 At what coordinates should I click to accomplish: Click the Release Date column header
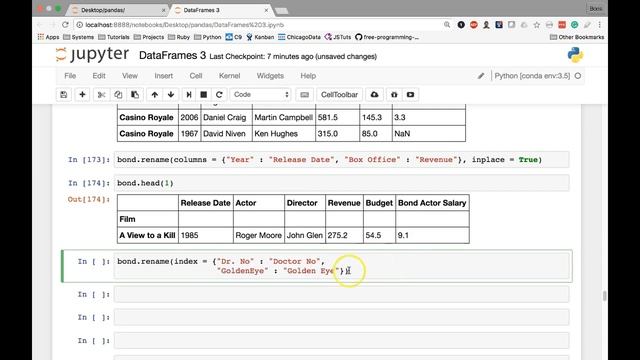tap(206, 203)
